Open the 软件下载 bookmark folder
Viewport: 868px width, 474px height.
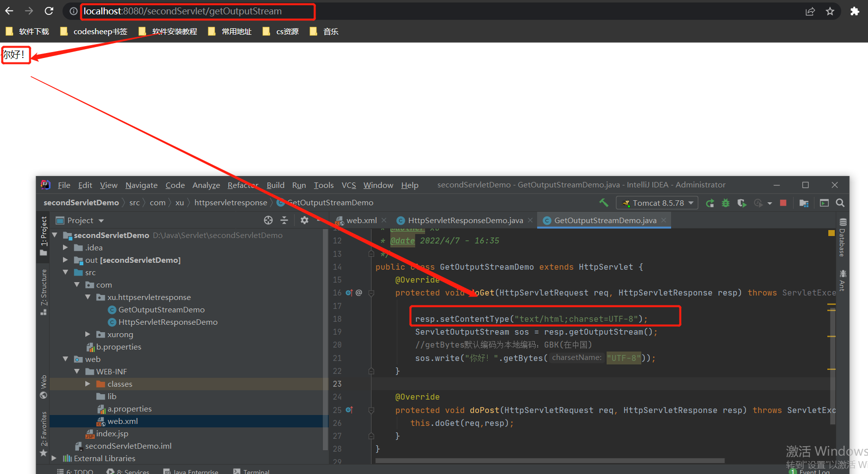coord(27,31)
